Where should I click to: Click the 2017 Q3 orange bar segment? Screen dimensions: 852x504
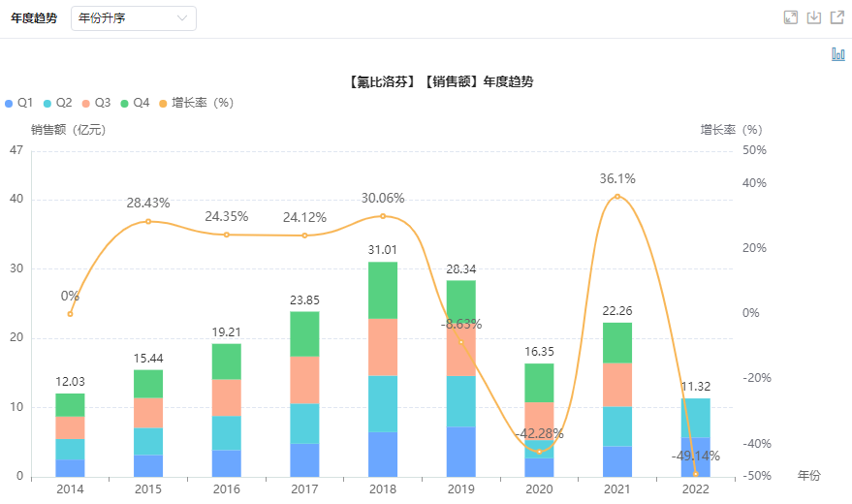click(304, 380)
